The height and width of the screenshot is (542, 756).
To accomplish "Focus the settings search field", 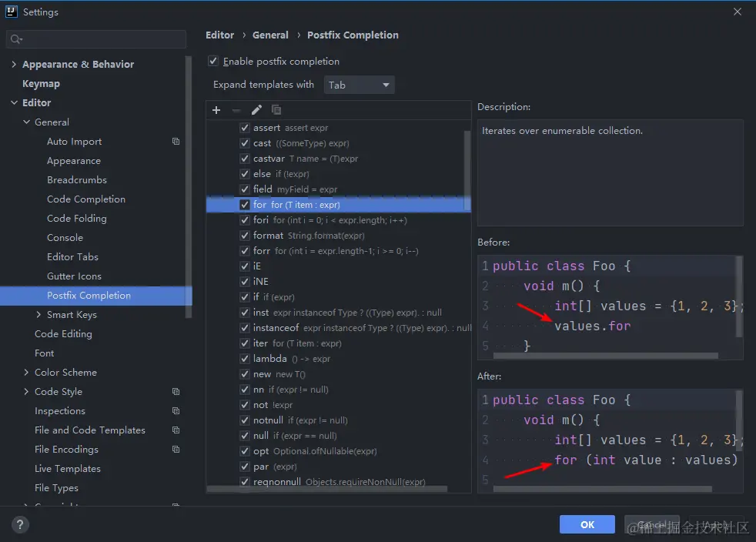I will [96, 39].
